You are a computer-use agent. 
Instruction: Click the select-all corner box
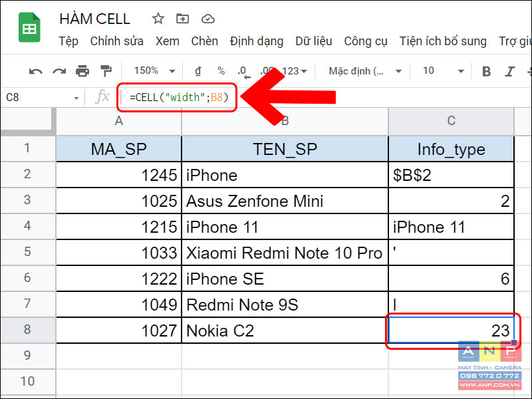[x=28, y=121]
